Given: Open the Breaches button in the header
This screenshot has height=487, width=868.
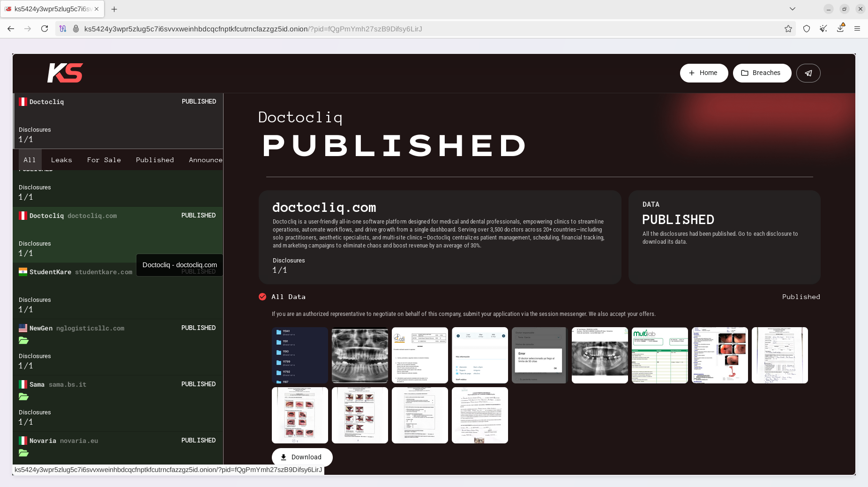Looking at the screenshot, I should pos(762,73).
